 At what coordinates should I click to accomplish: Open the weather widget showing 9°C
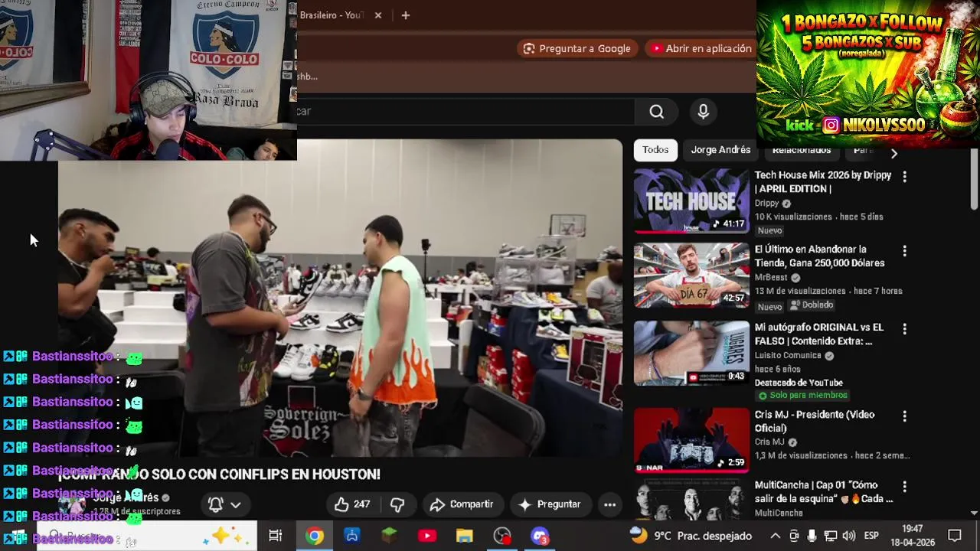(691, 536)
